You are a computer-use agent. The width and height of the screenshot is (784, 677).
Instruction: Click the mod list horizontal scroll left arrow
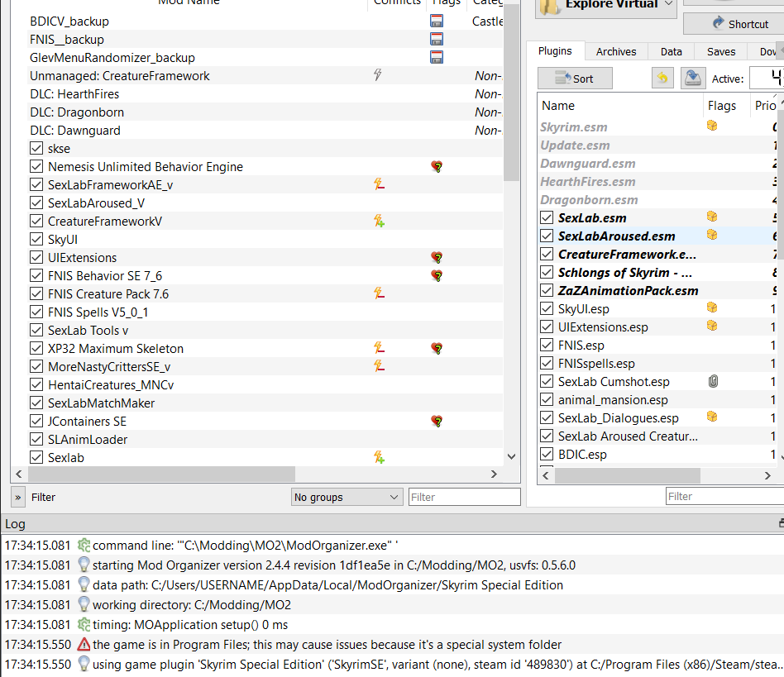[x=19, y=474]
